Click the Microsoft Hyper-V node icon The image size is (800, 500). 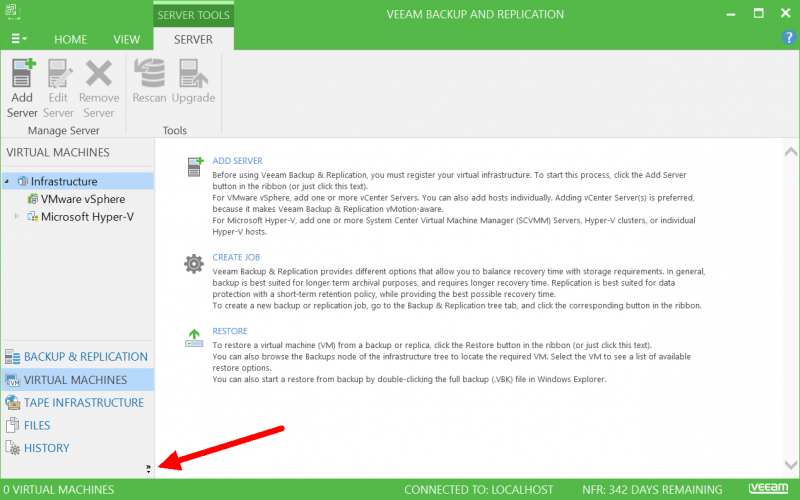tap(33, 217)
